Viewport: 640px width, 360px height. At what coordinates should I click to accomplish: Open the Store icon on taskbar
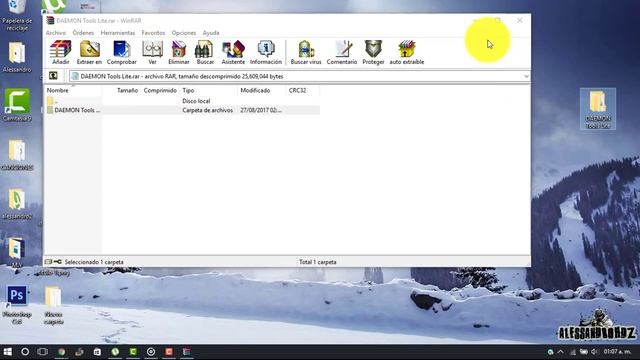click(x=97, y=351)
